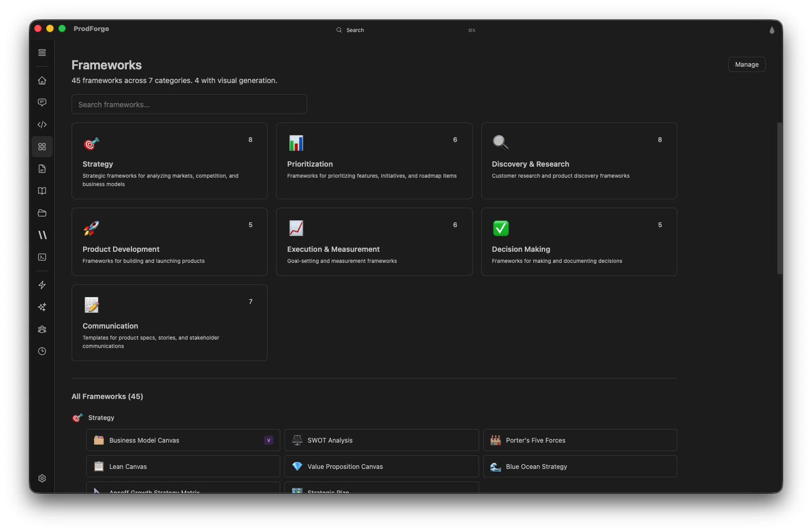Open the Blue Ocean Strategy framework

tap(580, 466)
